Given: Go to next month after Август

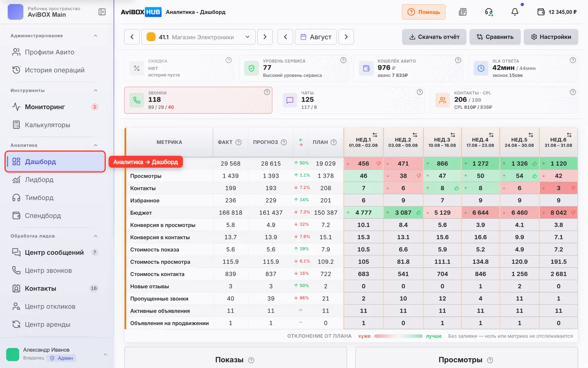Looking at the screenshot, I should (346, 37).
